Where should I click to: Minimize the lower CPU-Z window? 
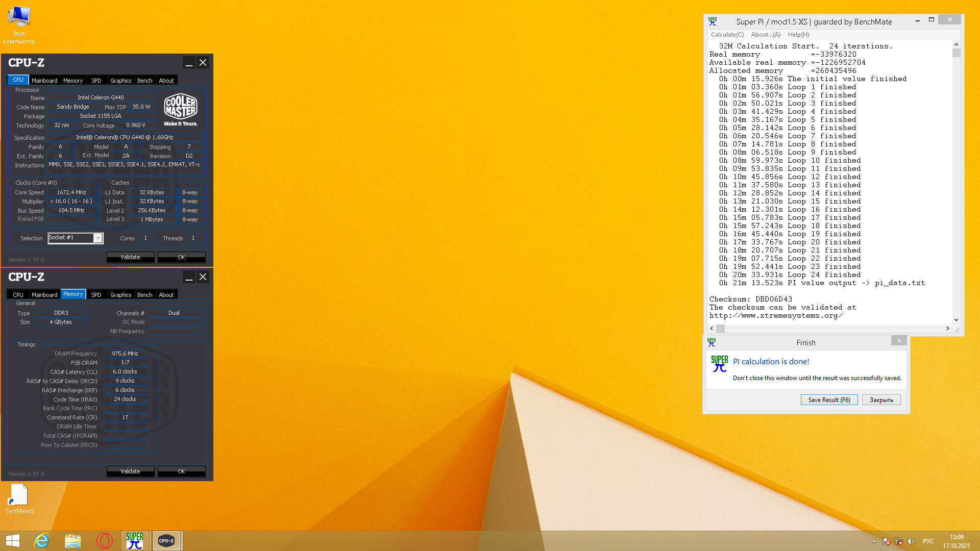(189, 277)
